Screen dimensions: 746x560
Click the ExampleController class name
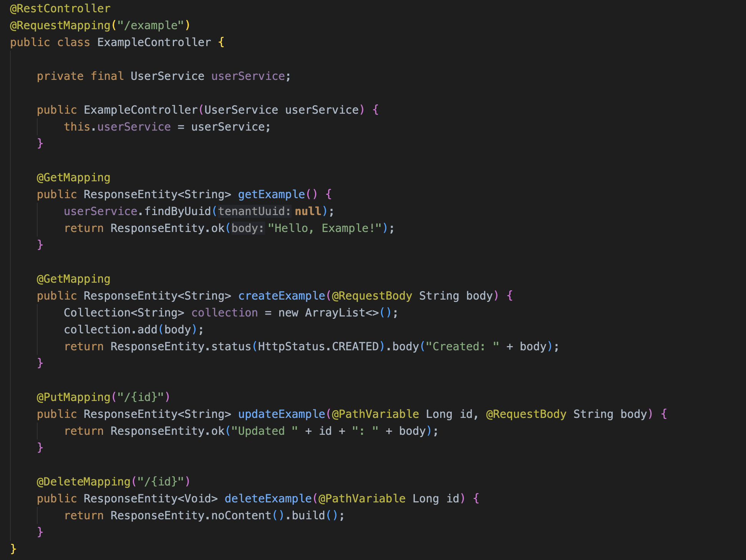point(154,42)
